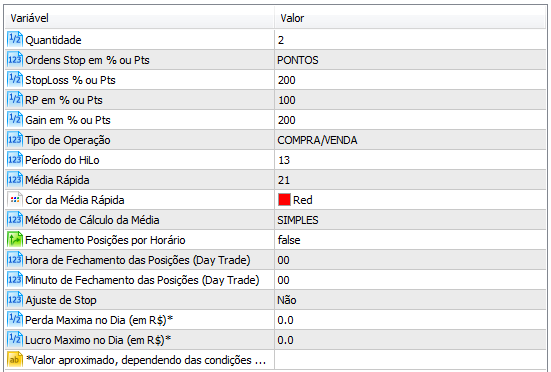Select the Perda Maxima no Dia row label
Screen dimensions: 551x372
pos(99,320)
